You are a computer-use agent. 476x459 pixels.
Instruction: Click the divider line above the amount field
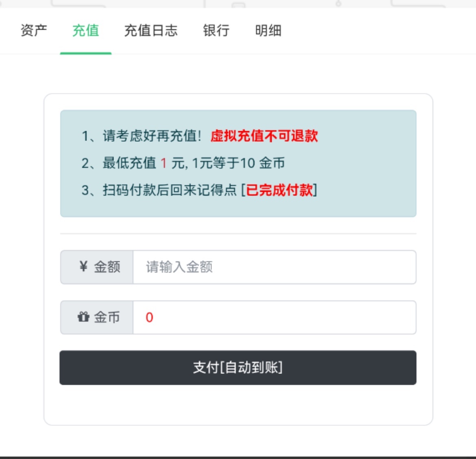click(x=238, y=234)
